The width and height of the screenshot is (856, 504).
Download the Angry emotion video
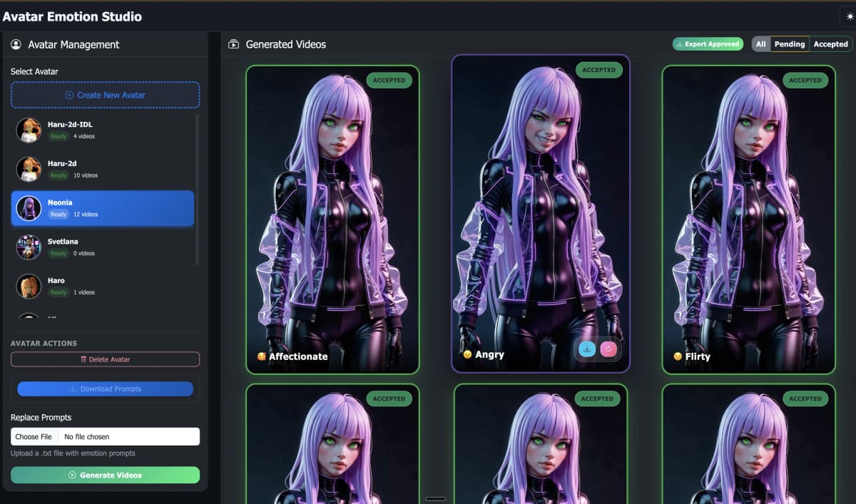[586, 349]
